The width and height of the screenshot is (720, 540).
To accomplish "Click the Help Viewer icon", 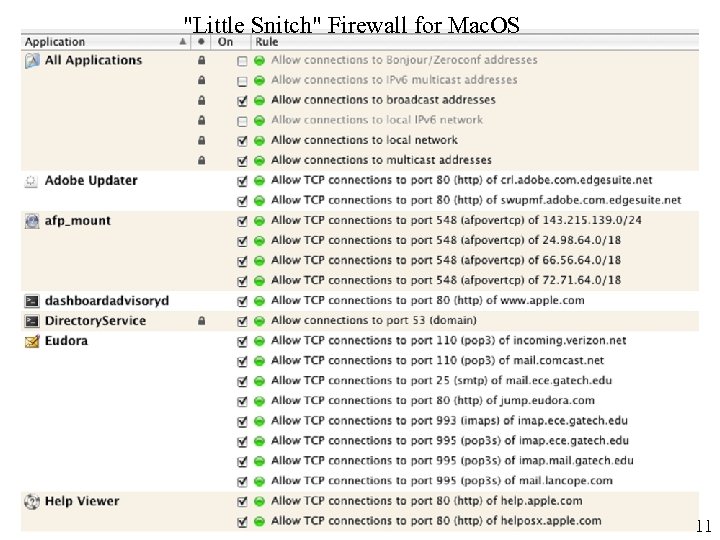I will pos(31,501).
